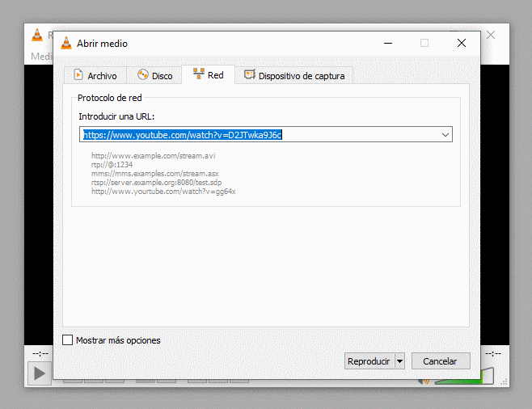Click the capture device icon
This screenshot has width=532, height=409.
point(250,74)
